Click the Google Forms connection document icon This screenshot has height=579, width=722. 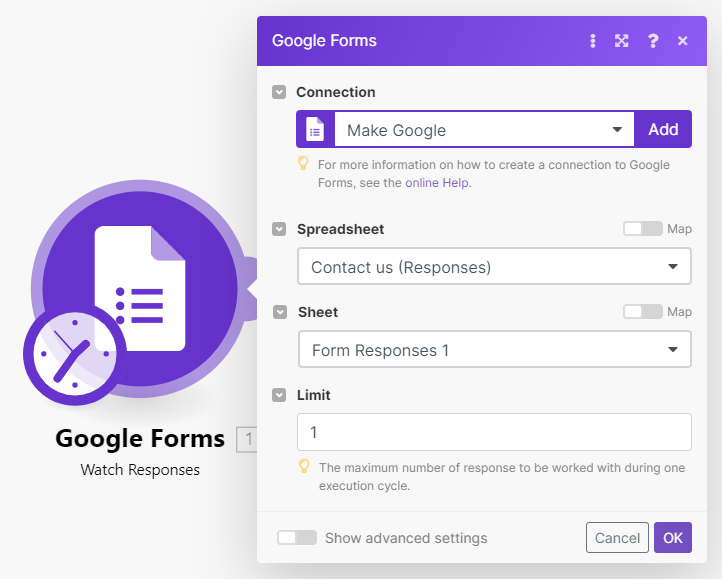tap(315, 129)
